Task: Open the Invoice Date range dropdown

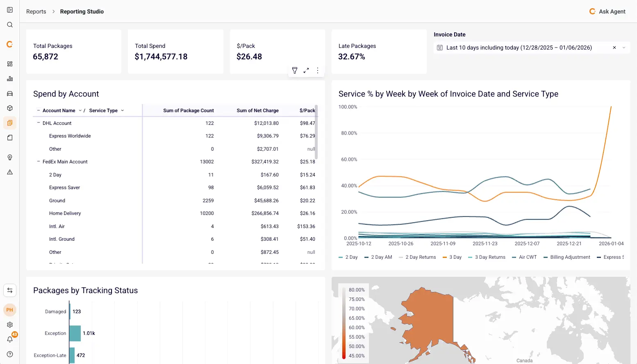Action: tap(624, 47)
